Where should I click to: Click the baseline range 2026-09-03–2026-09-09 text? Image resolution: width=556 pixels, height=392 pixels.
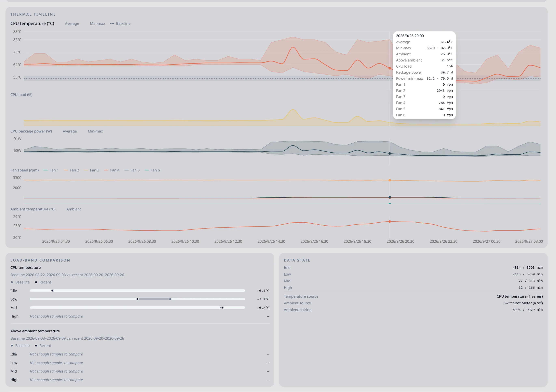point(45,338)
